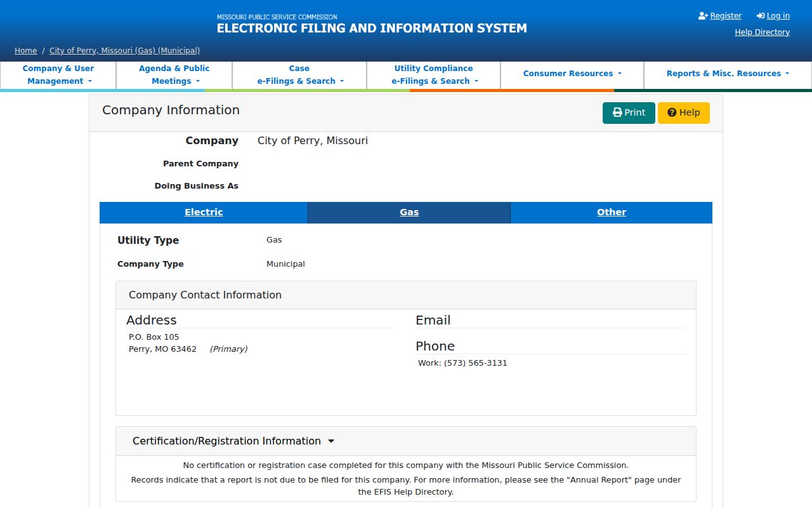The width and height of the screenshot is (812, 508).
Task: Click the Phone heading
Action: point(435,347)
